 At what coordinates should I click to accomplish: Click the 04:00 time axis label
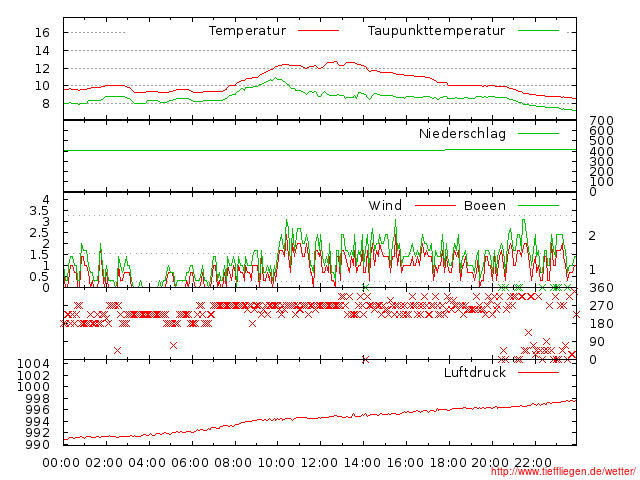(x=147, y=463)
